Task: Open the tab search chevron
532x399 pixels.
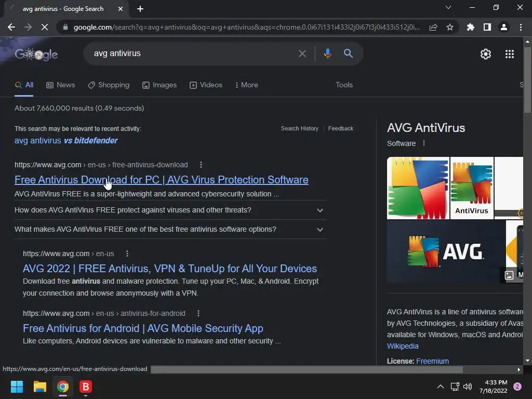Action: [x=448, y=7]
